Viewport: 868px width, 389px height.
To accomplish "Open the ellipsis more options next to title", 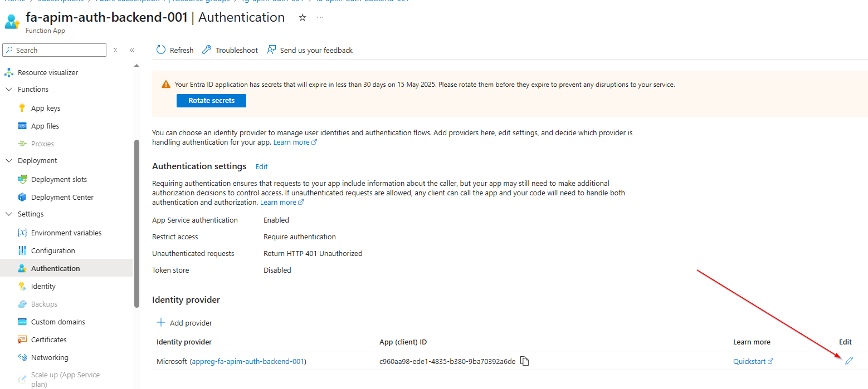I will coord(320,18).
